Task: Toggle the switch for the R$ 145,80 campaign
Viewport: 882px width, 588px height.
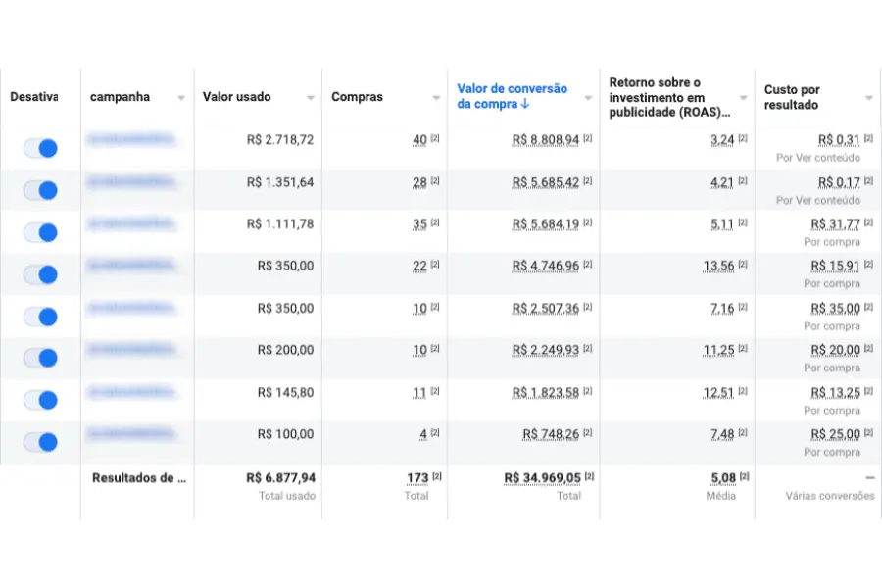Action: click(41, 400)
